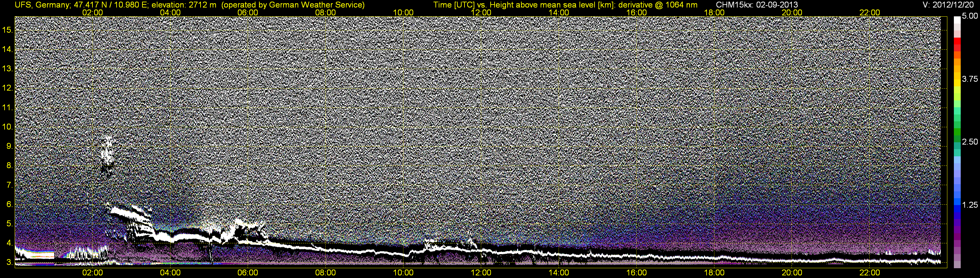Click height axis label 3

pos(9,263)
